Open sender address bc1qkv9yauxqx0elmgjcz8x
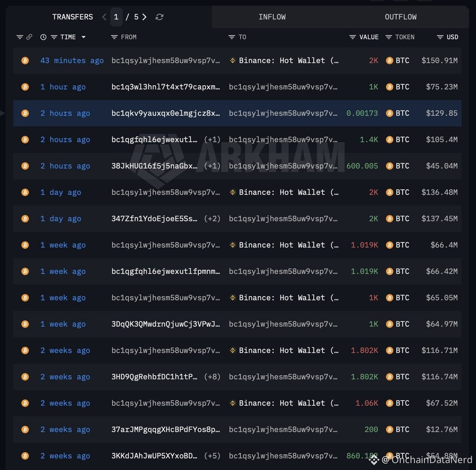The image size is (476, 470). tap(165, 113)
